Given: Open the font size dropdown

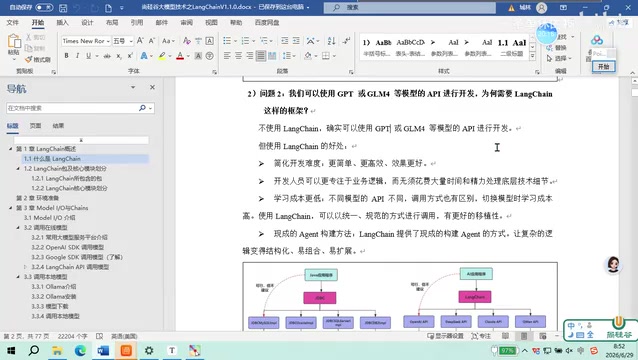Looking at the screenshot, I should [131, 41].
